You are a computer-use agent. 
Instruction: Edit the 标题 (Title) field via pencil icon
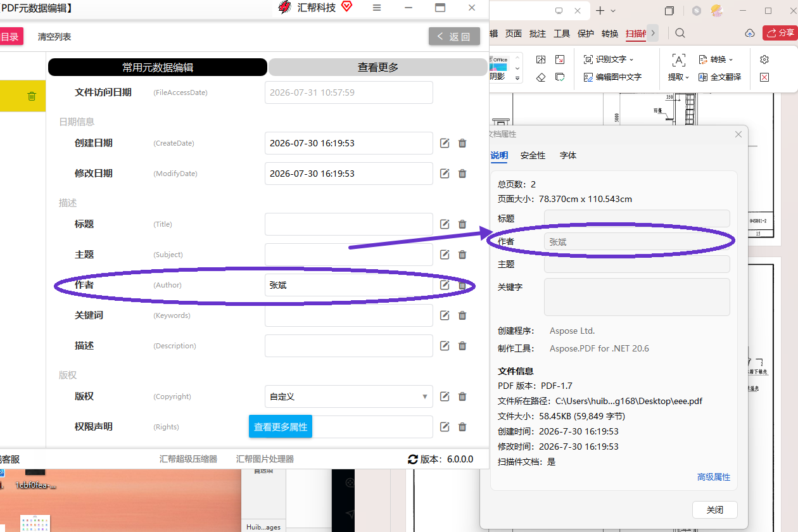445,224
